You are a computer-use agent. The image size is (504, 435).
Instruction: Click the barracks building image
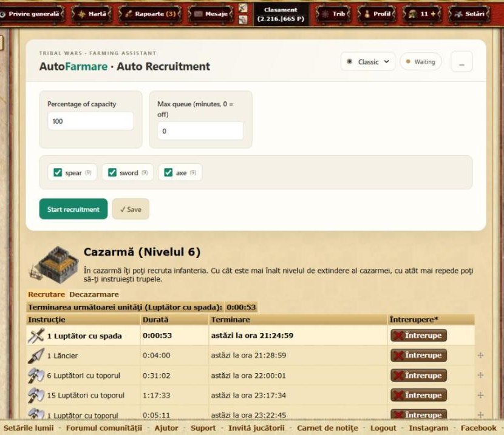[x=55, y=265]
